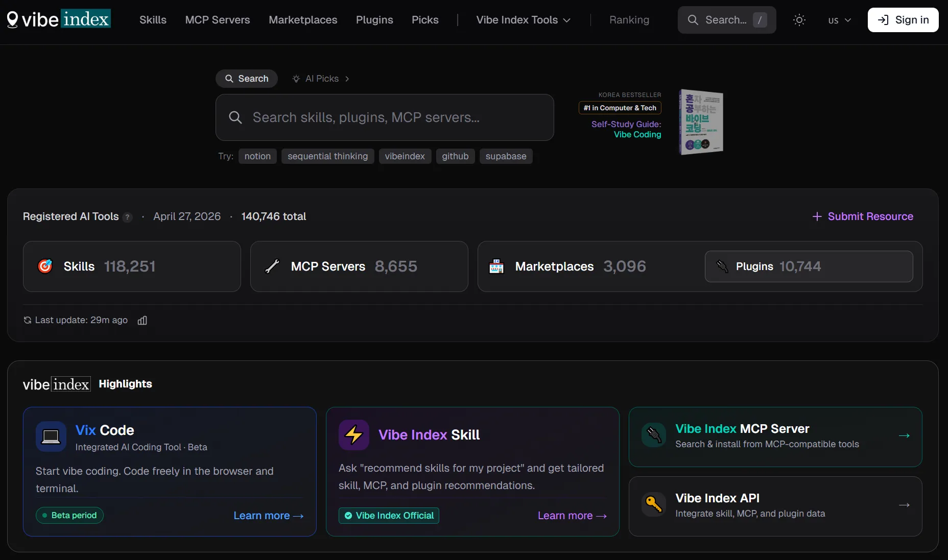Screen dimensions: 948x560
Task: Click the Vibe Index logo in the header
Action: [x=59, y=19]
